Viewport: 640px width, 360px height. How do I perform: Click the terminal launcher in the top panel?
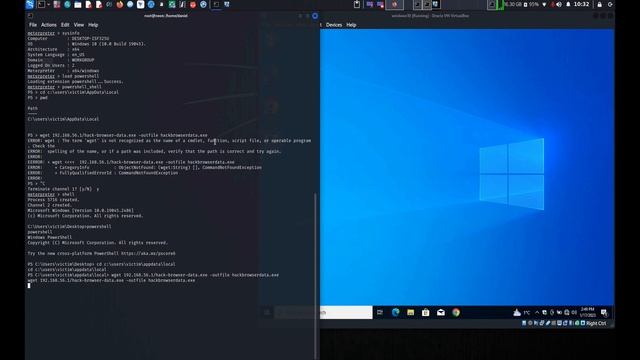(x=41, y=4)
